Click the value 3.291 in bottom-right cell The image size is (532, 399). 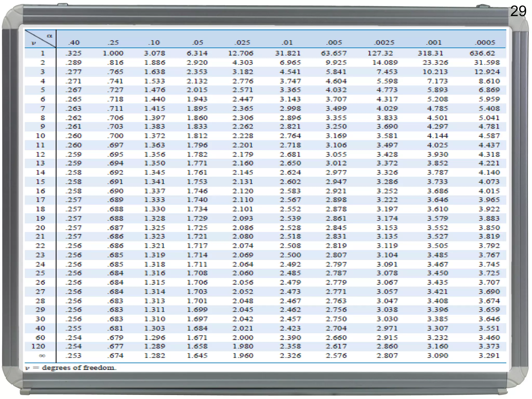click(x=489, y=355)
